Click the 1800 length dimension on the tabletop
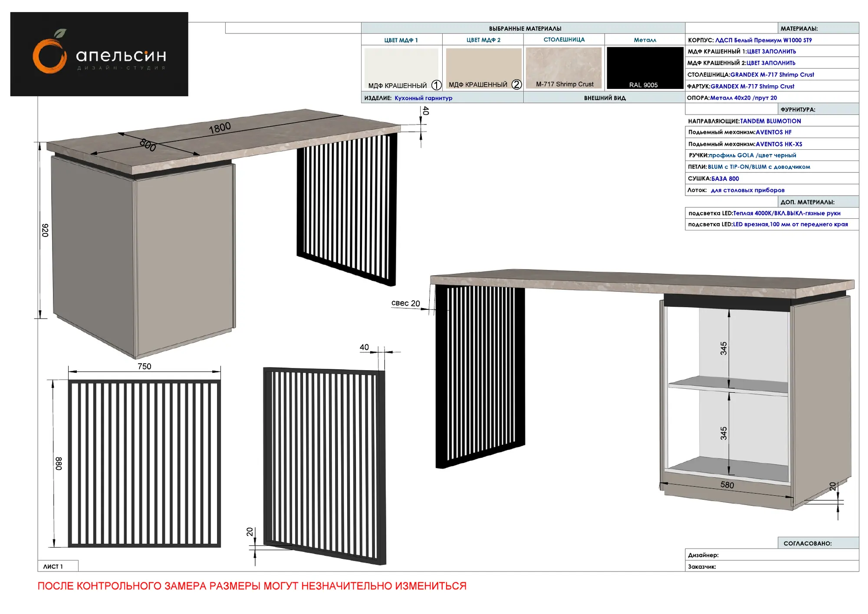Viewport: 868px width, 614px height. tap(220, 128)
